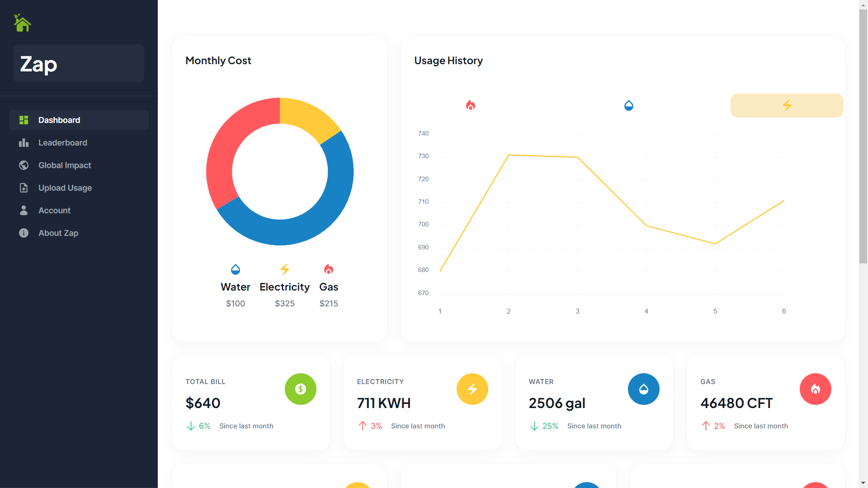Click the vertical page scrollbar thumb
Screen dimensions: 868x488
[x=863, y=136]
